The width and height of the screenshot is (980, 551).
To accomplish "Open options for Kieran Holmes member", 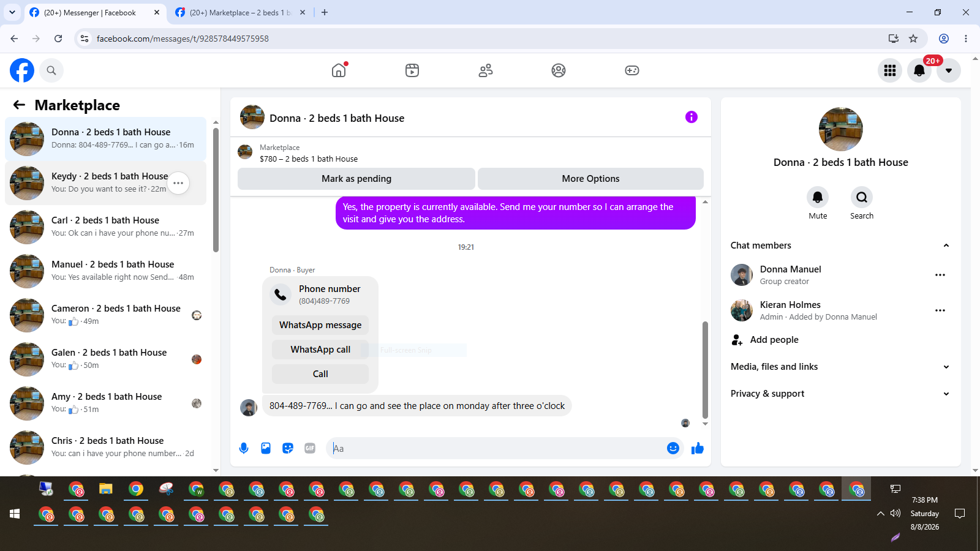I will coord(940,310).
